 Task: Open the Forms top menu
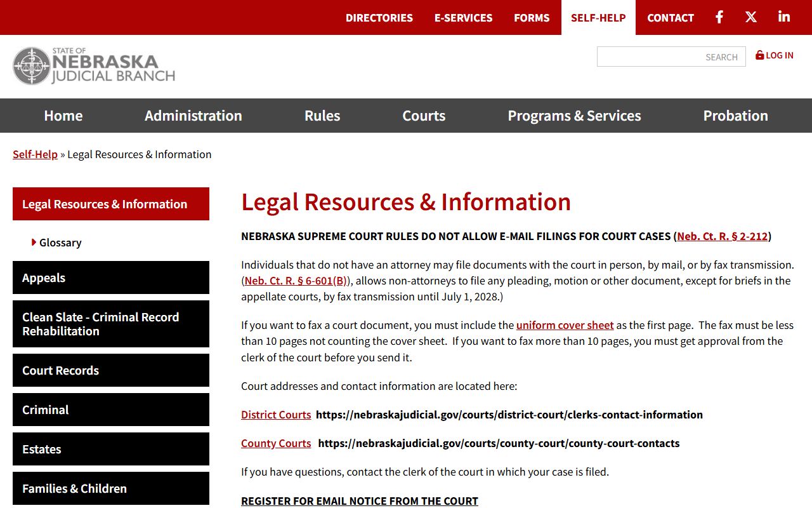tap(532, 18)
